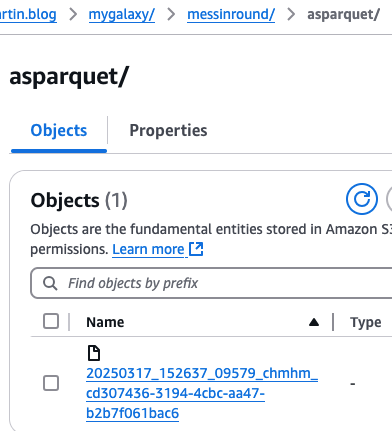This screenshot has width=392, height=431.
Task: Click the Type column header
Action: click(366, 323)
